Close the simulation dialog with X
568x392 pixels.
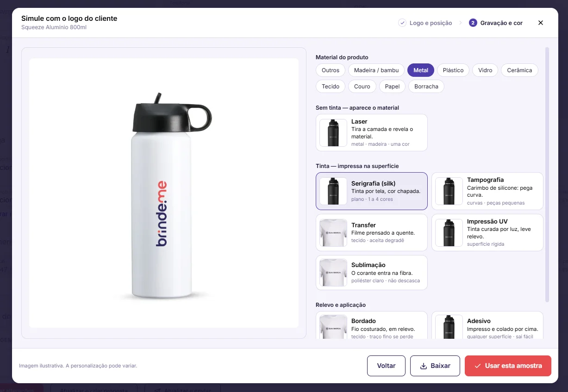pyautogui.click(x=540, y=23)
